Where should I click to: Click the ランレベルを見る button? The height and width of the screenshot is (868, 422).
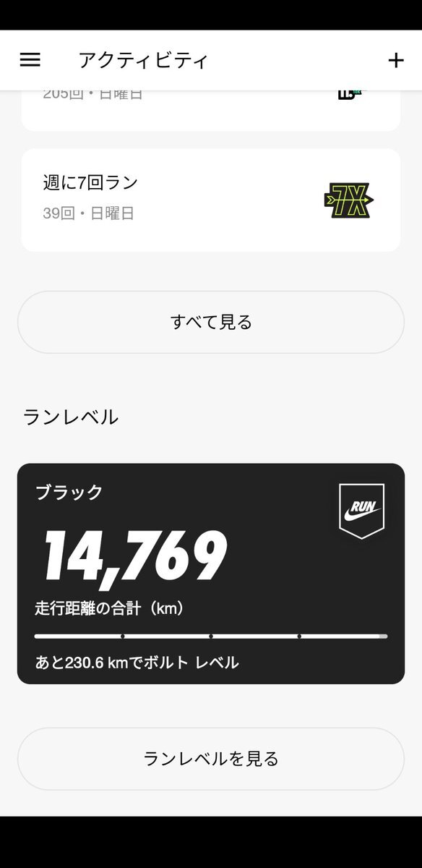point(211,759)
